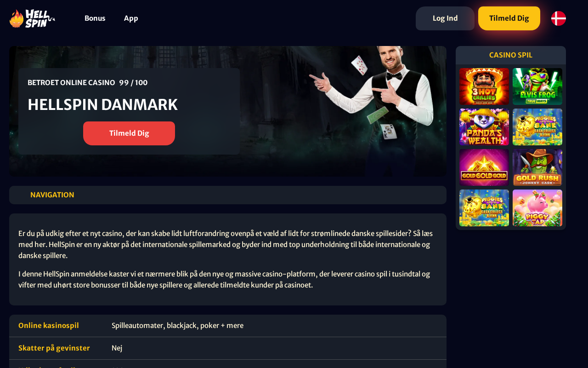Go to the App menu item

(x=131, y=18)
